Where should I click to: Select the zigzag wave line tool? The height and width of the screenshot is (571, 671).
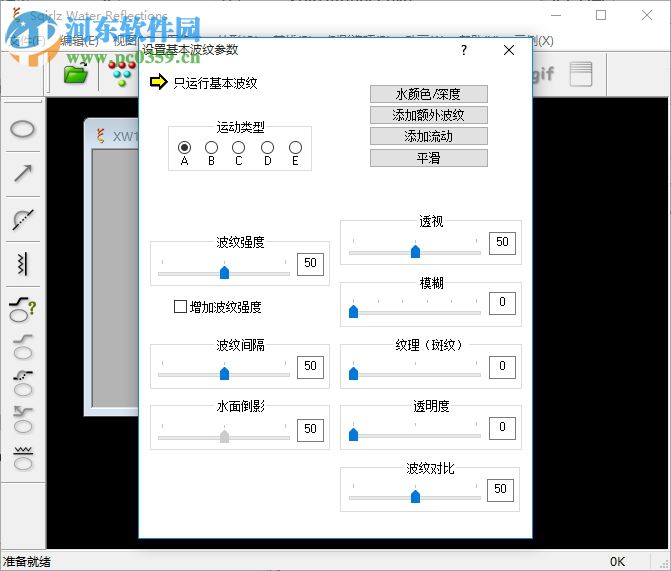tap(23, 263)
